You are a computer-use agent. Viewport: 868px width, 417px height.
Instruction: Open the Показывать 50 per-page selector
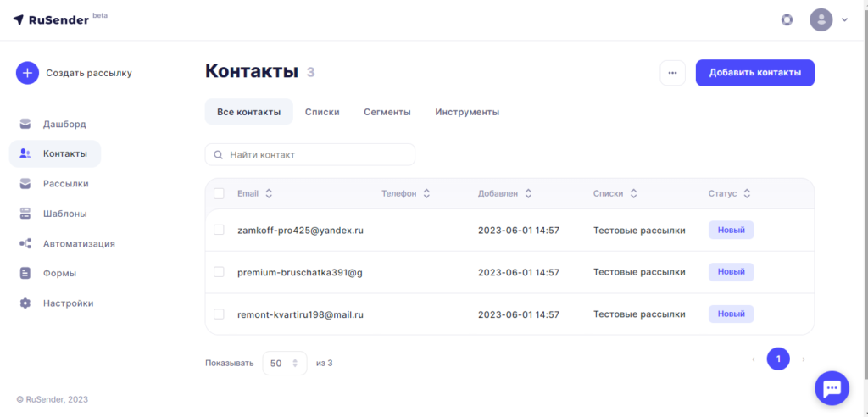click(285, 364)
